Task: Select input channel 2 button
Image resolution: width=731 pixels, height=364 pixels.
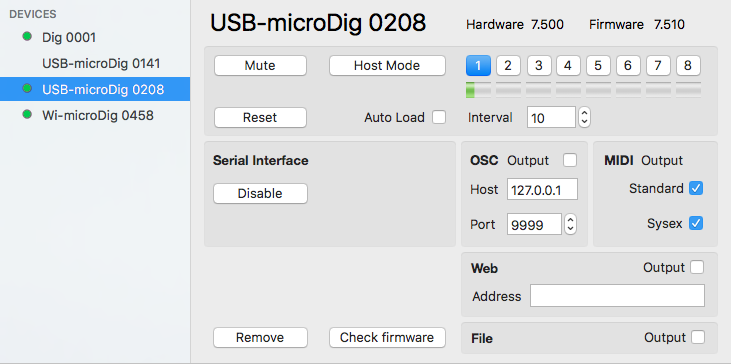Action: coord(508,66)
